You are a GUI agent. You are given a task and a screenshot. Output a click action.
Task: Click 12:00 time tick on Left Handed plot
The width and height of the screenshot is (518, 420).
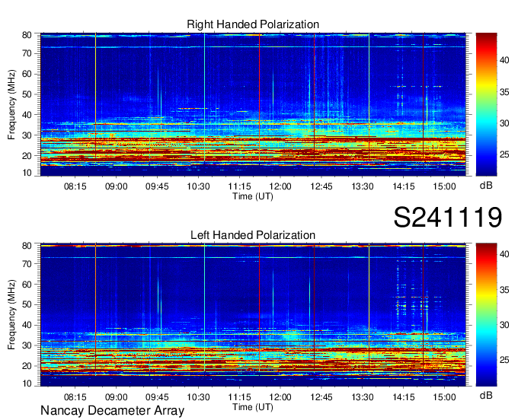[x=280, y=397]
